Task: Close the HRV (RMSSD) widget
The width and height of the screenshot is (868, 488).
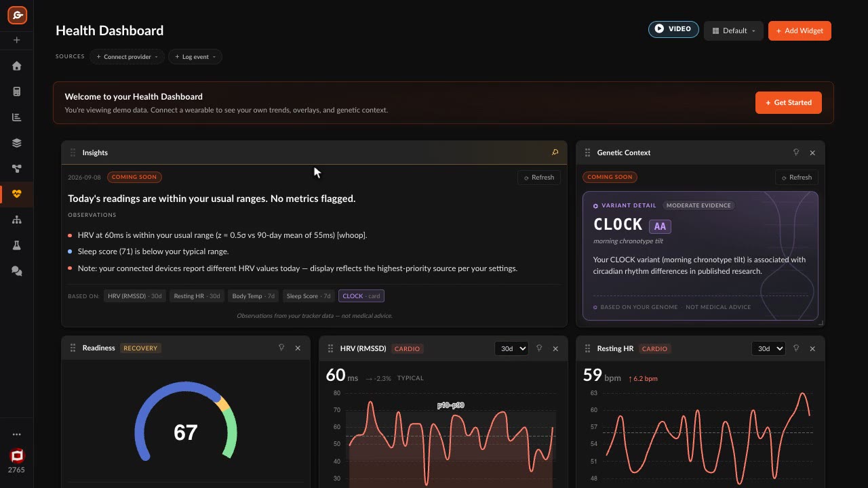Action: pyautogui.click(x=555, y=348)
